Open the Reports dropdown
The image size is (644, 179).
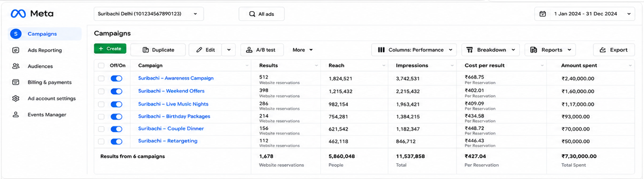(x=550, y=50)
